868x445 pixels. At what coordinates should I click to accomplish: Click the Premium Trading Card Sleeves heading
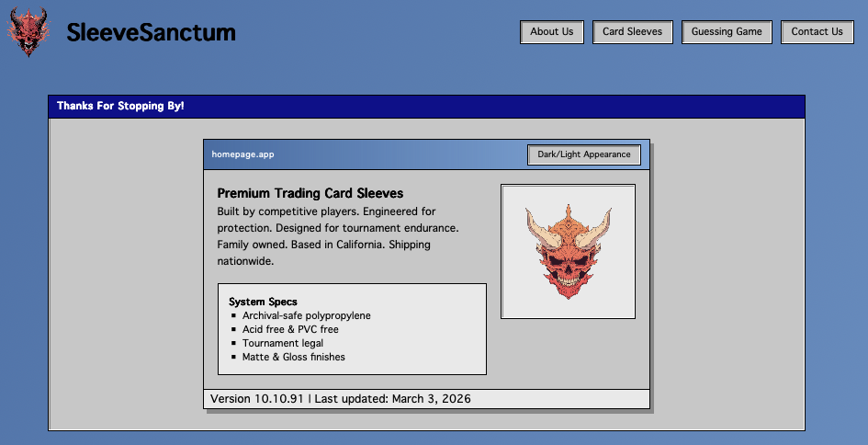coord(310,193)
